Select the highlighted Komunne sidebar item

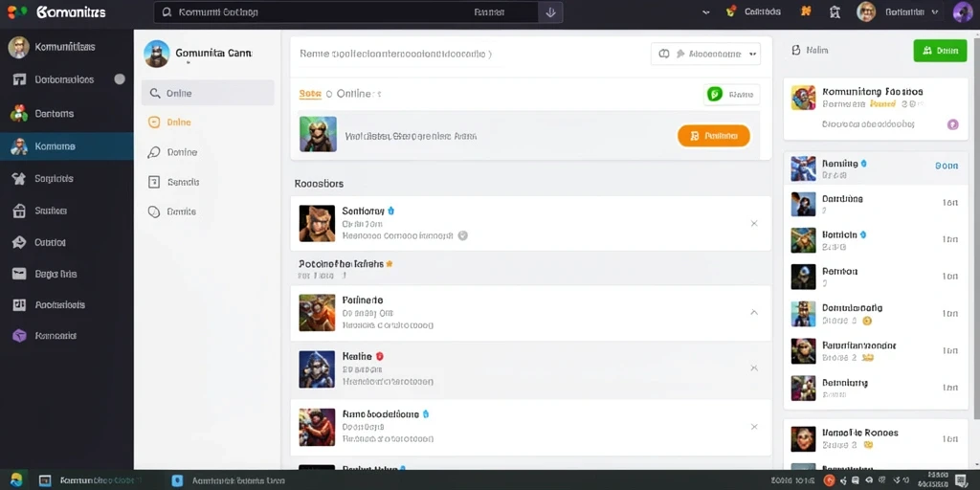click(x=66, y=146)
